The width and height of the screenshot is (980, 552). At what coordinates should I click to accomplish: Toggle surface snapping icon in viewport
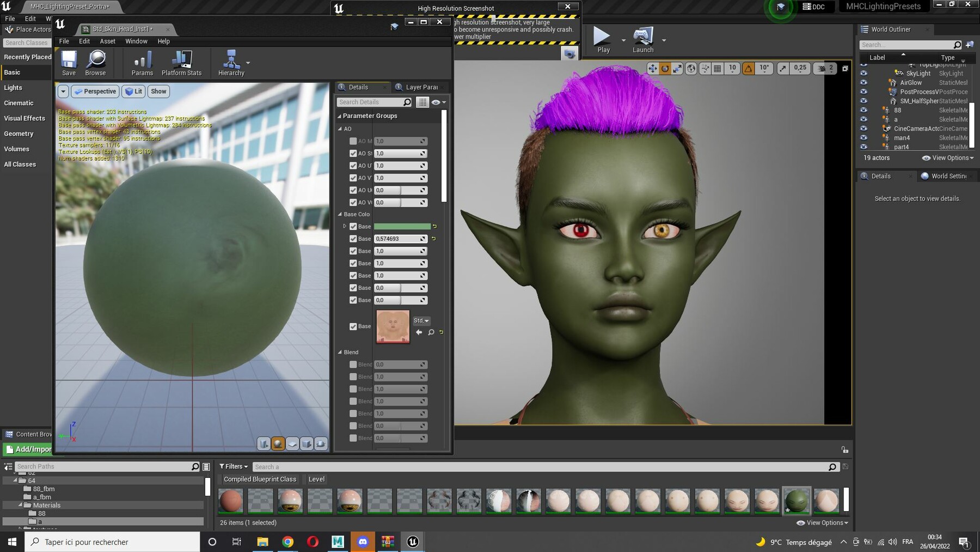click(x=705, y=68)
